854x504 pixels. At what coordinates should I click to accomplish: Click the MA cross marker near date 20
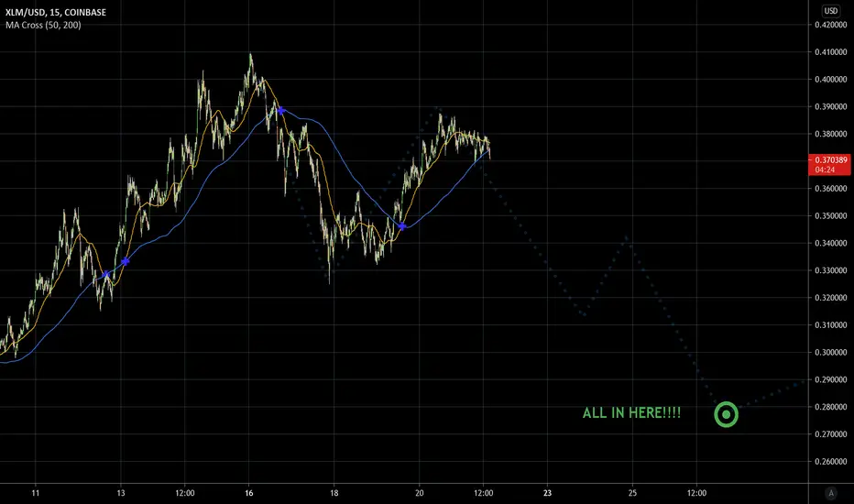coord(402,226)
